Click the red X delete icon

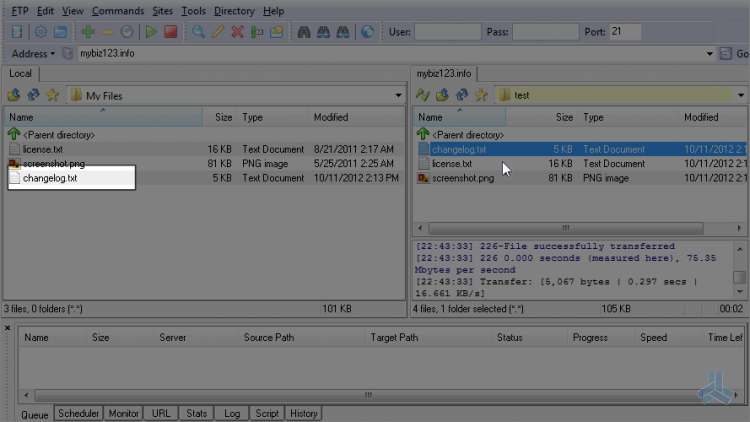click(x=237, y=32)
